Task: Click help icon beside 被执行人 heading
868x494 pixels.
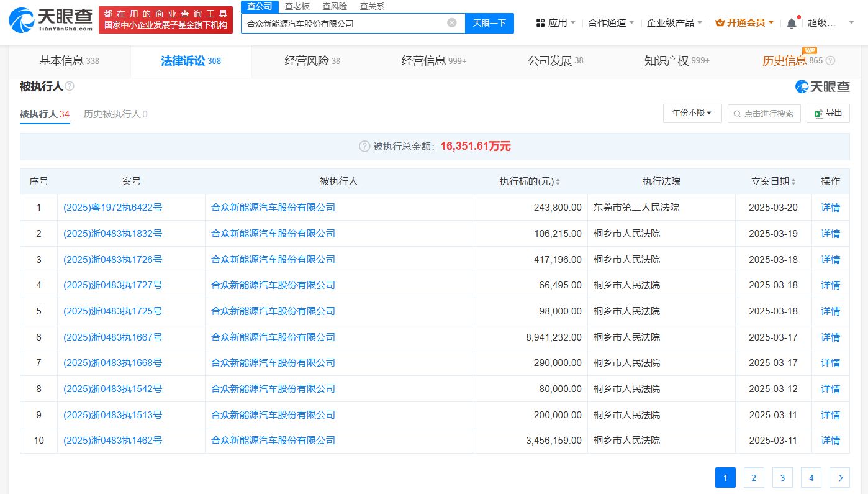Action: 70,86
